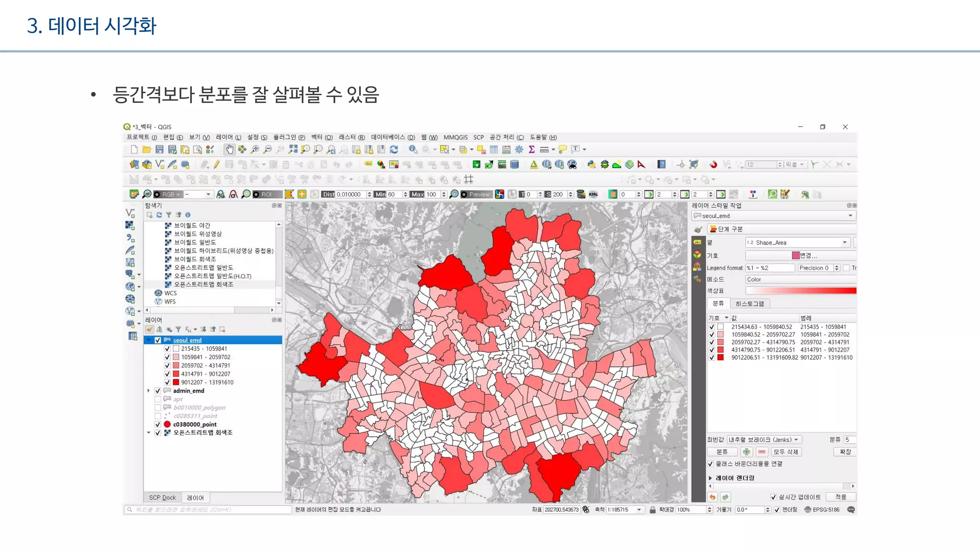Image resolution: width=980 pixels, height=551 pixels.
Task: Select the Identify Features tool
Action: tap(412, 150)
